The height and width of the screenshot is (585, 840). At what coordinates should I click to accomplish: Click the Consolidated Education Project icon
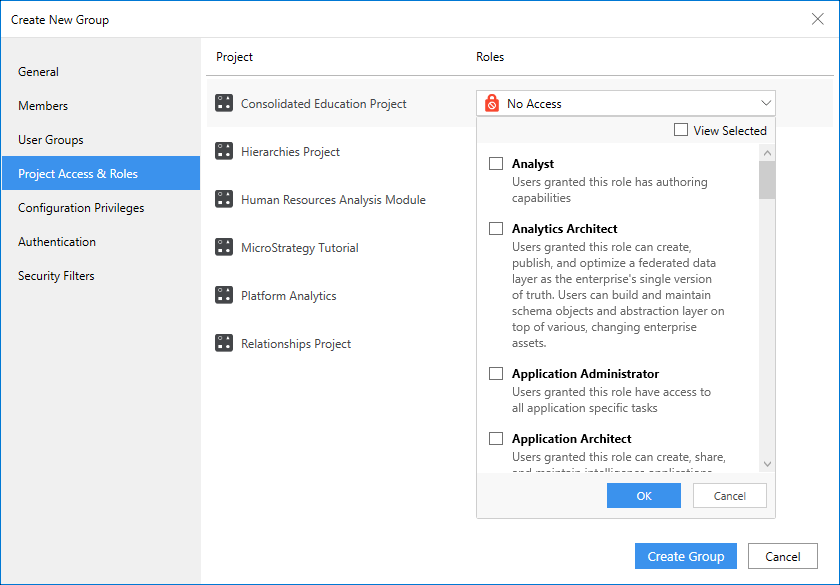(x=224, y=103)
